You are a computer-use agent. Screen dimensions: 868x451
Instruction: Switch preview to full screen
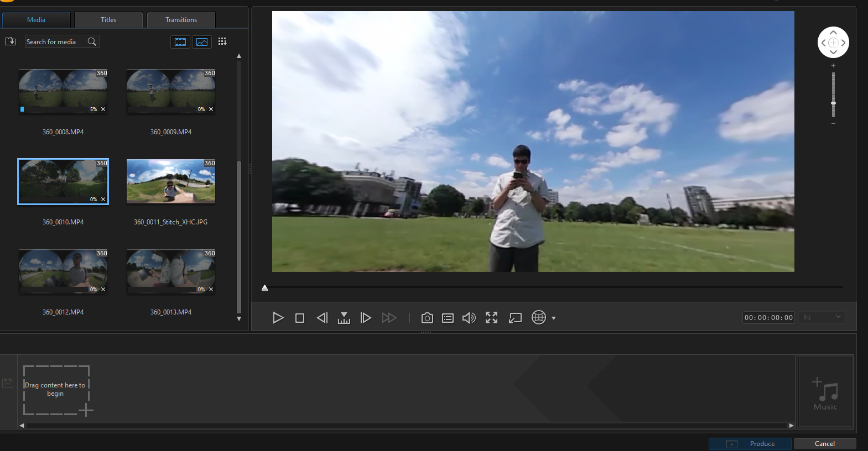point(492,318)
